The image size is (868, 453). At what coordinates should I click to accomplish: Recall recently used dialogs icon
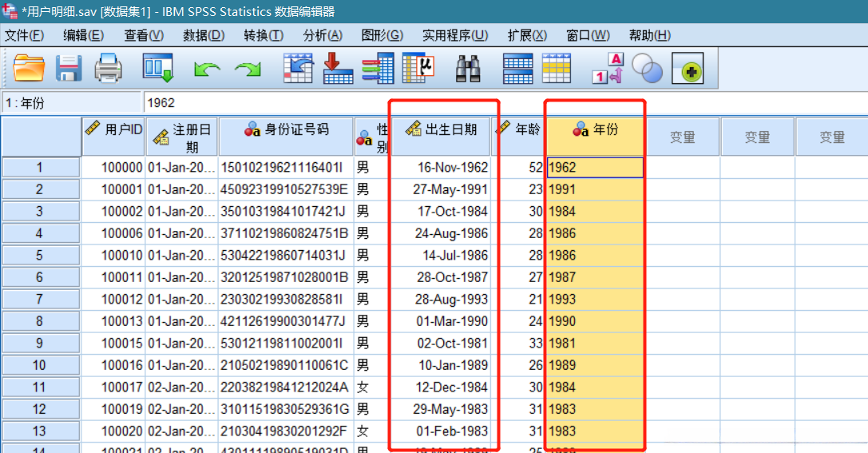pyautogui.click(x=158, y=68)
